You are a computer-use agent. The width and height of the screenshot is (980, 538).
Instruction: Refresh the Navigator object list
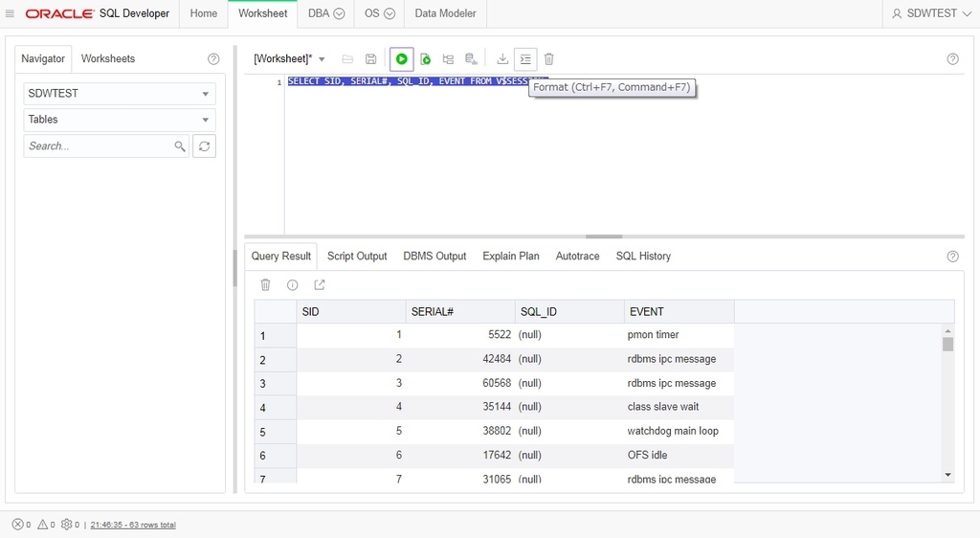click(205, 146)
